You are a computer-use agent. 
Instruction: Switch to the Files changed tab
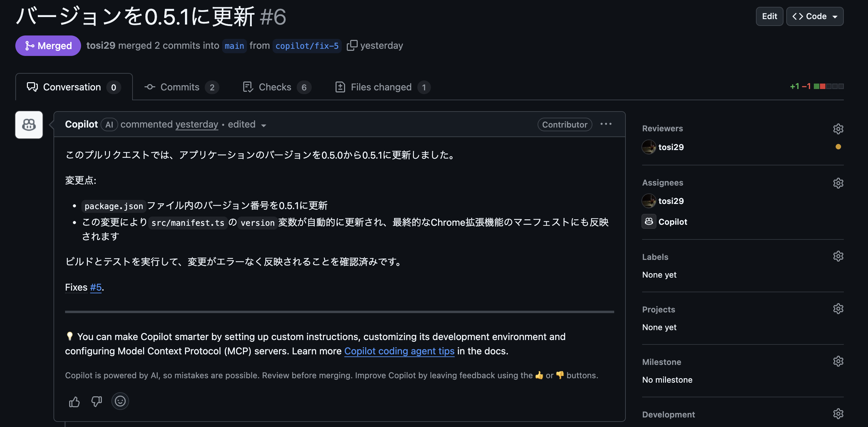[383, 87]
